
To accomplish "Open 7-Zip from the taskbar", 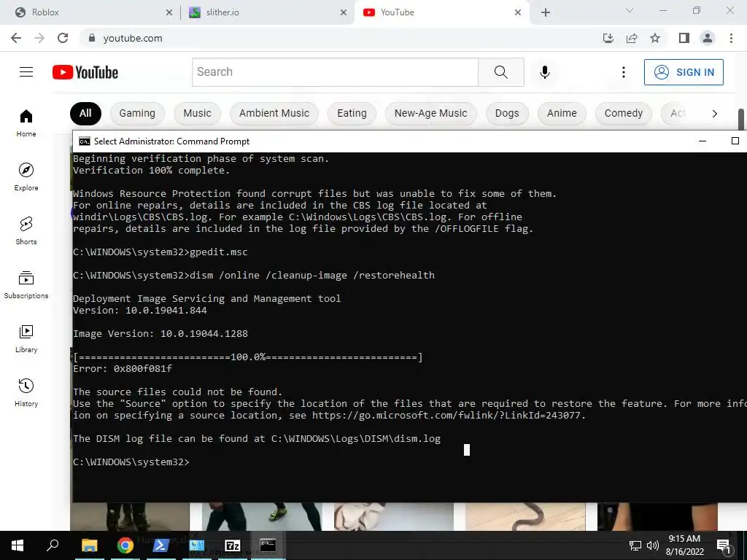I will tap(232, 545).
